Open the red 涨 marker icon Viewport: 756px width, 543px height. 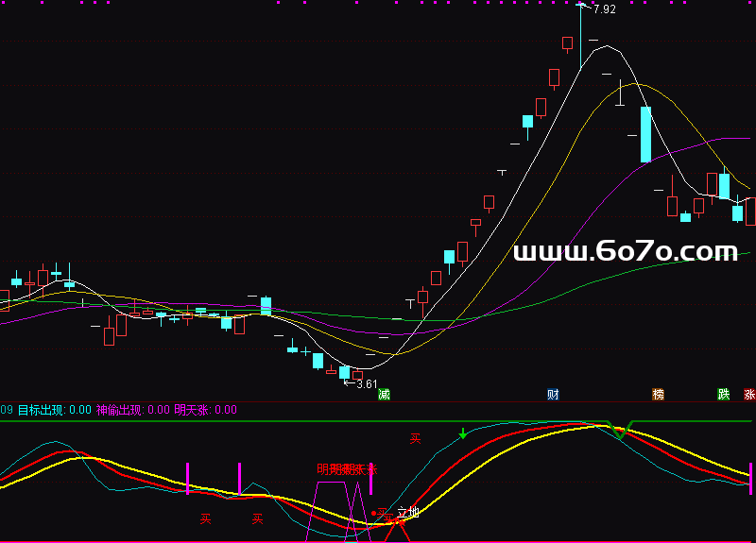[749, 394]
